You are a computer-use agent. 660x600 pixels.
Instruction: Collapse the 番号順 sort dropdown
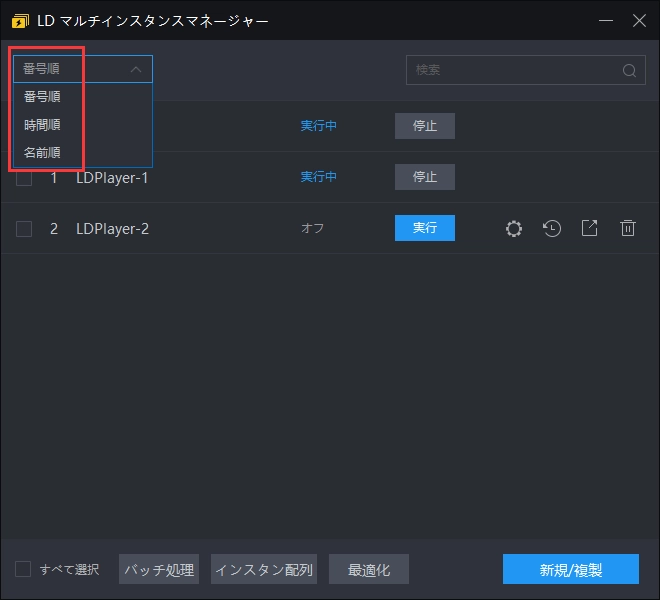pos(83,69)
